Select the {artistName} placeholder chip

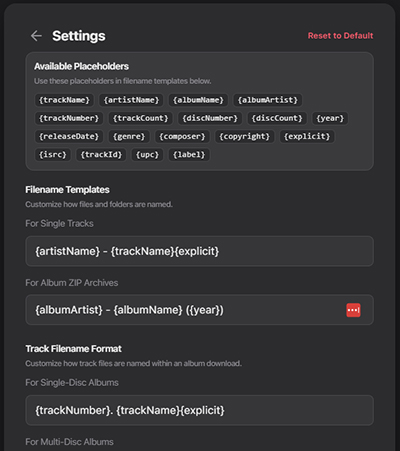[x=131, y=100]
